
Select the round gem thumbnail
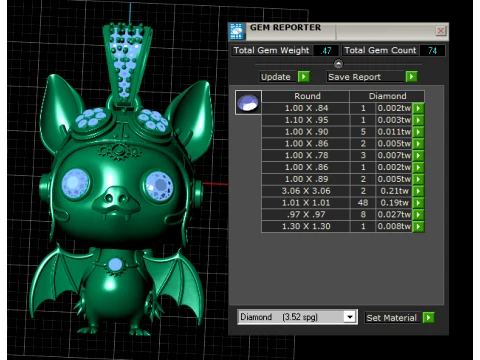248,102
